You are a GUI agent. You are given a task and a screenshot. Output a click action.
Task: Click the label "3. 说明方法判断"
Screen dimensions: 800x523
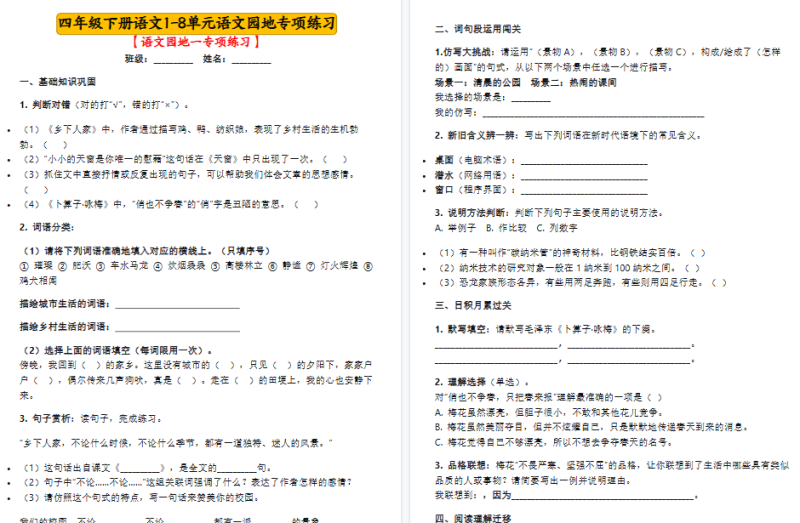tap(472, 213)
